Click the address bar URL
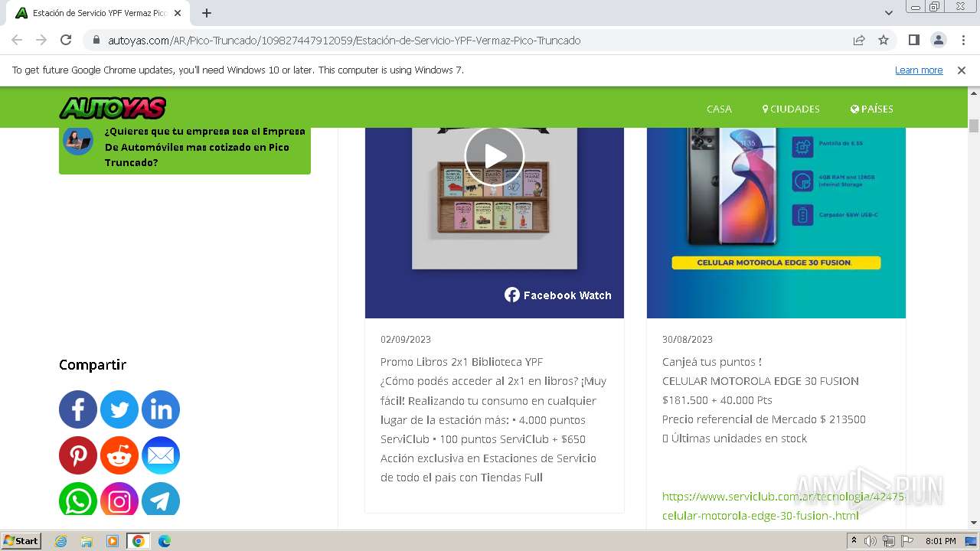This screenshot has height=551, width=980. (x=345, y=41)
